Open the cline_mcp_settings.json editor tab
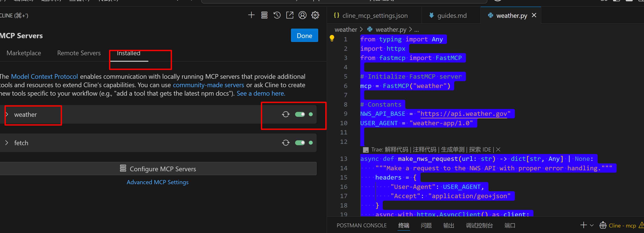The image size is (644, 233). pos(375,15)
